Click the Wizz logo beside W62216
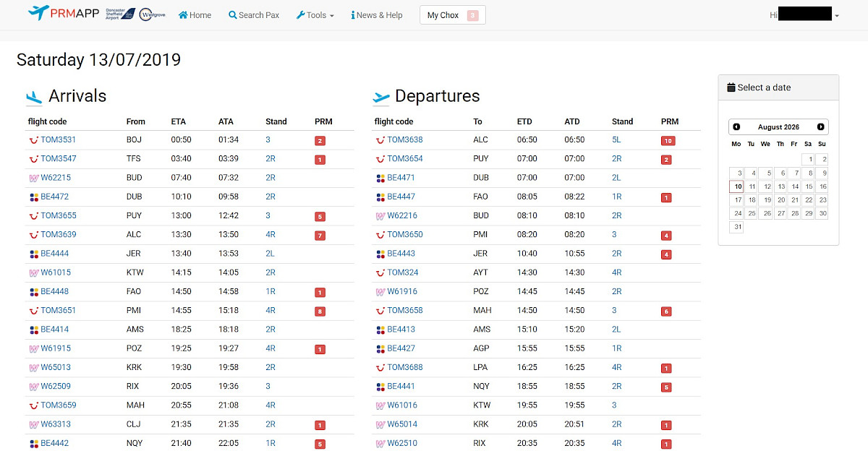868x451 pixels. point(380,216)
